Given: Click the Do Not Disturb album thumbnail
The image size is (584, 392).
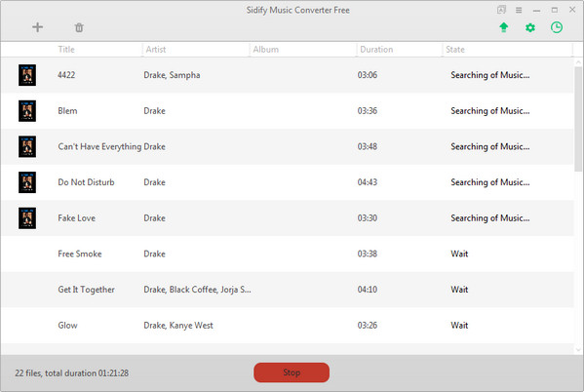Looking at the screenshot, I should pos(27,182).
